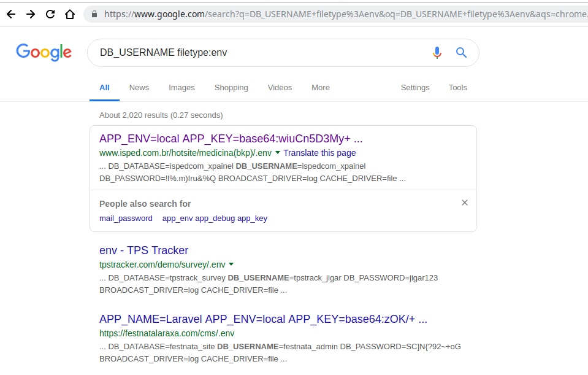
Task: Click Translate this page link
Action: pos(319,153)
